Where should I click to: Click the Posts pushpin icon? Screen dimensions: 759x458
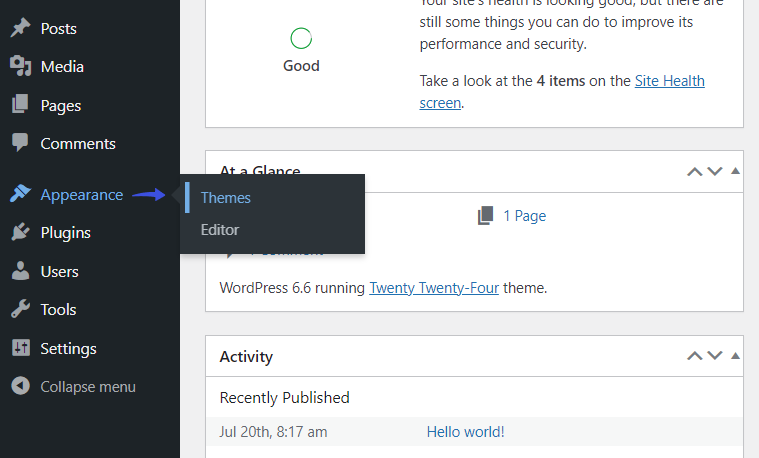tap(20, 28)
